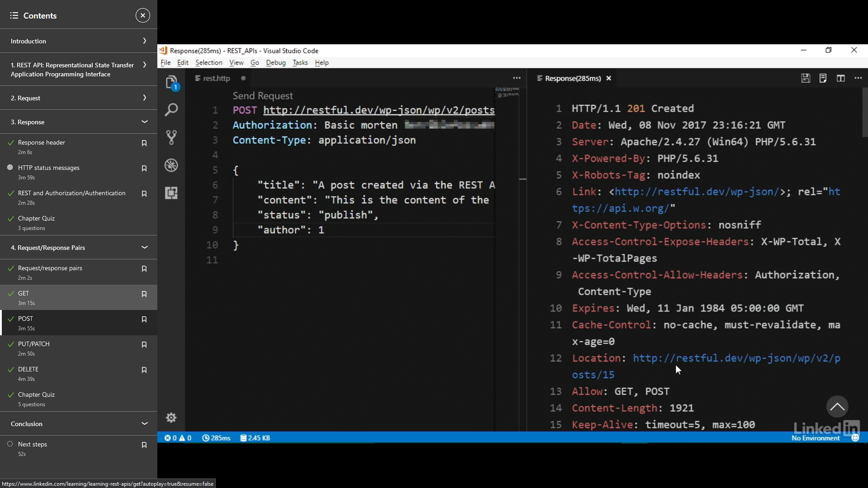Collapse the 4. Request/Response Pairs chapter

coord(79,248)
